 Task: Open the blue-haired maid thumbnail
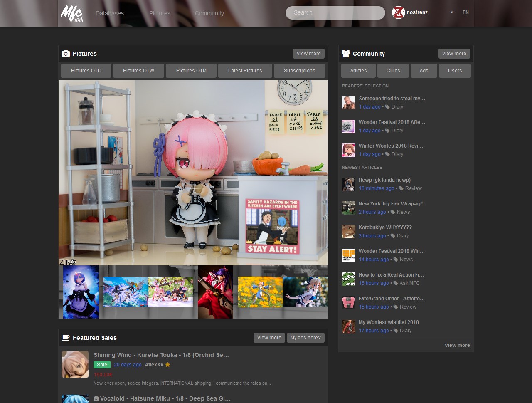[x=81, y=292]
